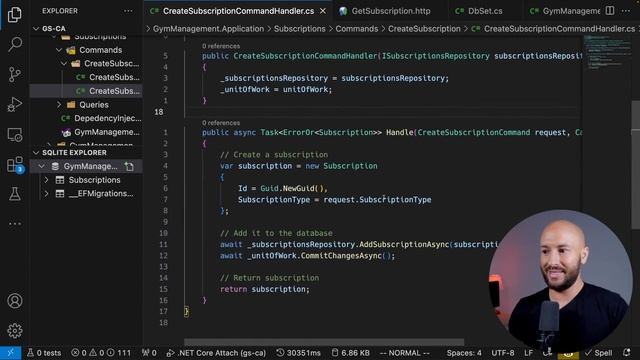
Task: Open the Explorer view in activity bar
Action: 15,14
